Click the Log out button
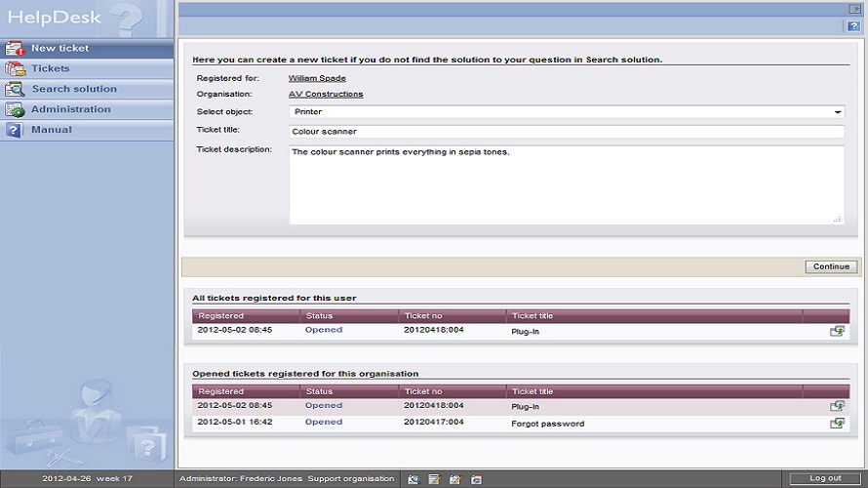 tap(825, 478)
